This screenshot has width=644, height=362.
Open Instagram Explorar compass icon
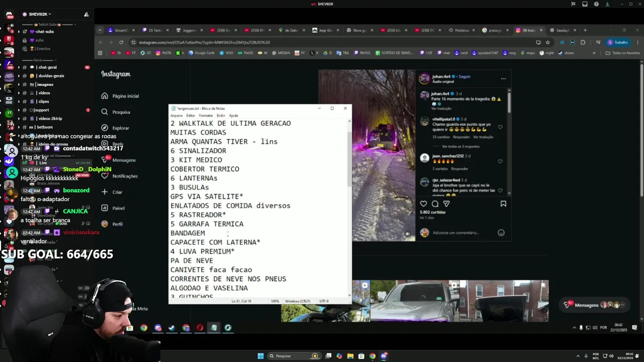click(105, 128)
